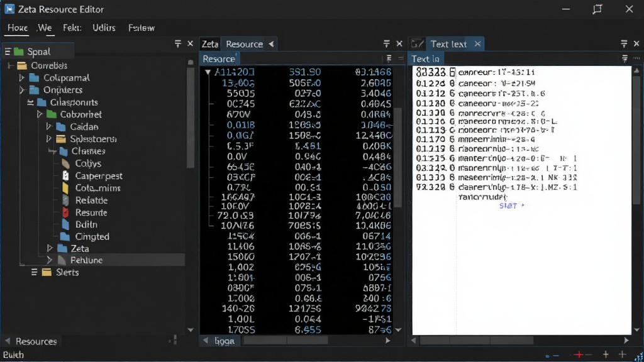Click the red plus status bar icon
Viewport: 644px width, 362px height.
[579, 354]
